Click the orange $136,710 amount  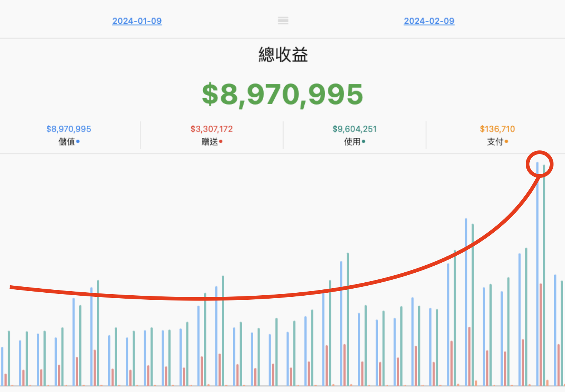[497, 129]
